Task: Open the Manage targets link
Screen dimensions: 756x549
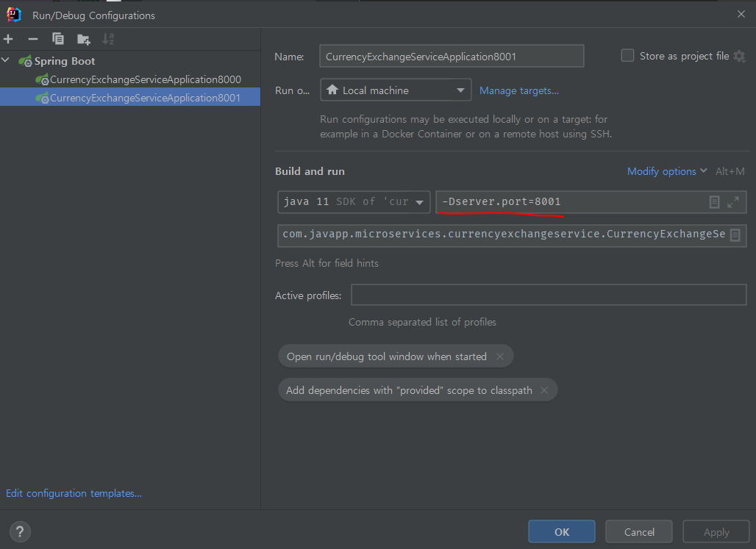Action: click(x=518, y=90)
